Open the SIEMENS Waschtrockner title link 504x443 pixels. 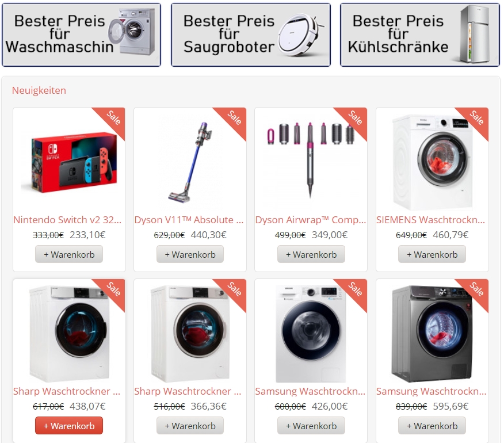tap(431, 220)
